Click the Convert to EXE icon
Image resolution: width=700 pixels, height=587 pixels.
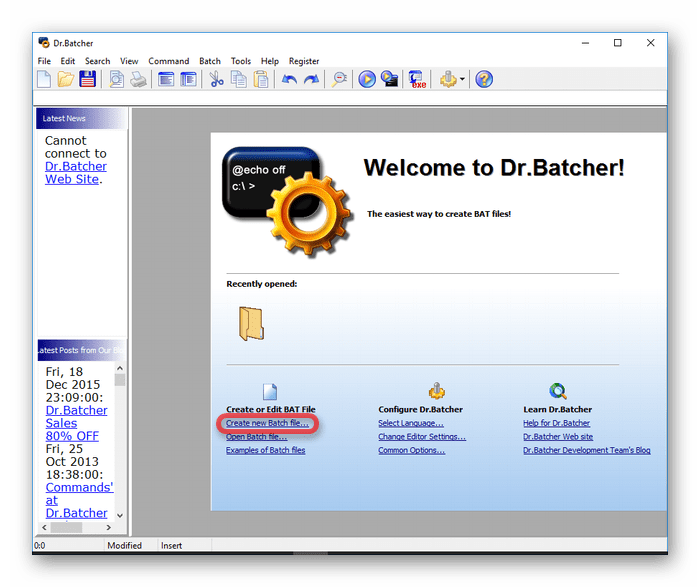pyautogui.click(x=417, y=79)
